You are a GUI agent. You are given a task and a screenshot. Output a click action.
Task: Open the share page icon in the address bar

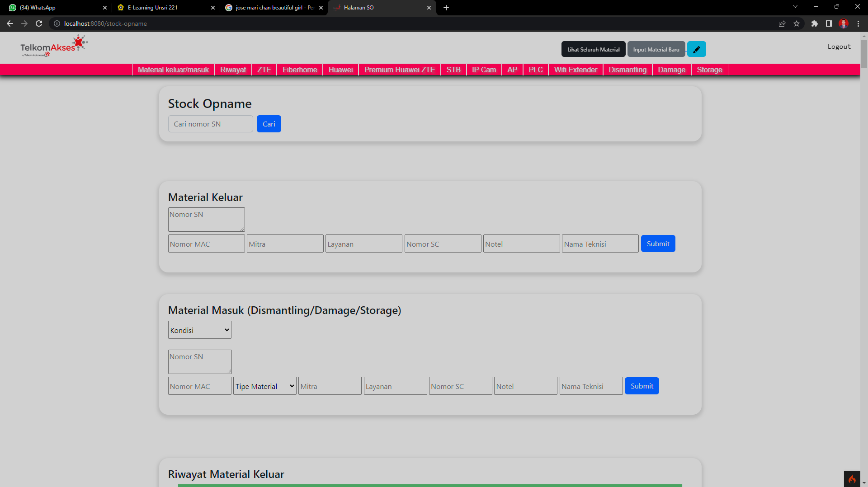tap(782, 23)
